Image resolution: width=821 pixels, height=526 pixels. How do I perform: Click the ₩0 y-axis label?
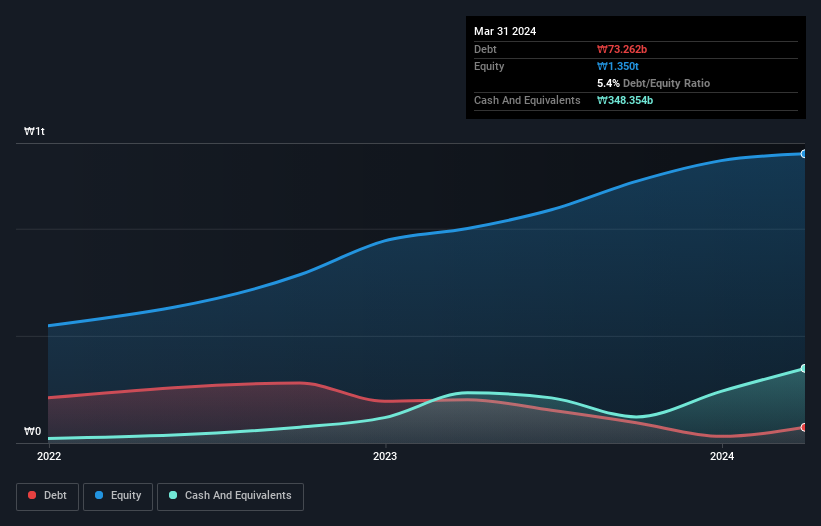[x=32, y=431]
